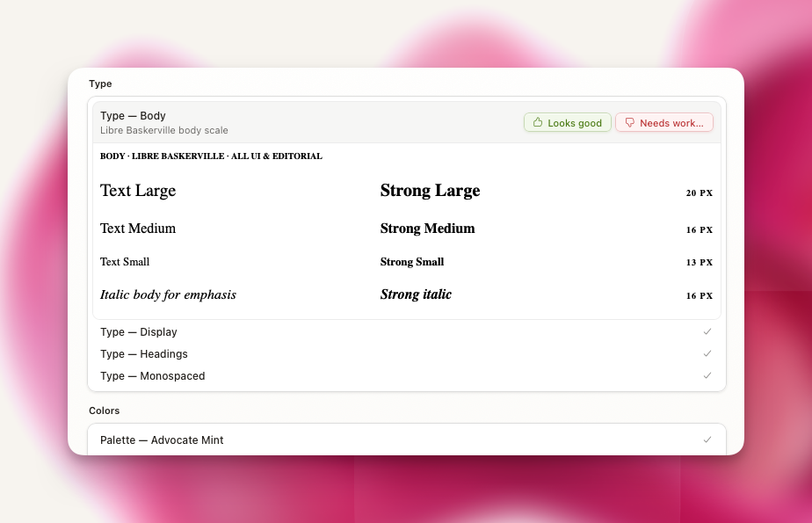Click the Looks good button
Image resolution: width=812 pixels, height=523 pixels.
click(568, 123)
